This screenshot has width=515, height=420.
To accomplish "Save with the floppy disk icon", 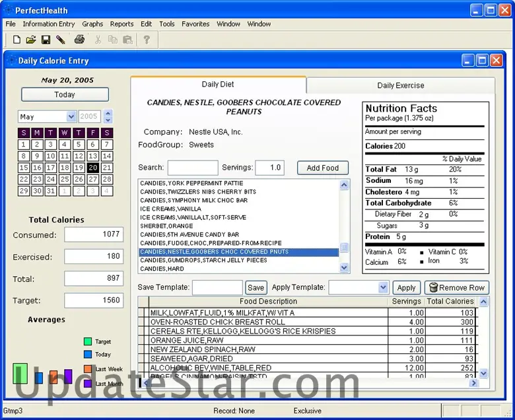I will [46, 40].
